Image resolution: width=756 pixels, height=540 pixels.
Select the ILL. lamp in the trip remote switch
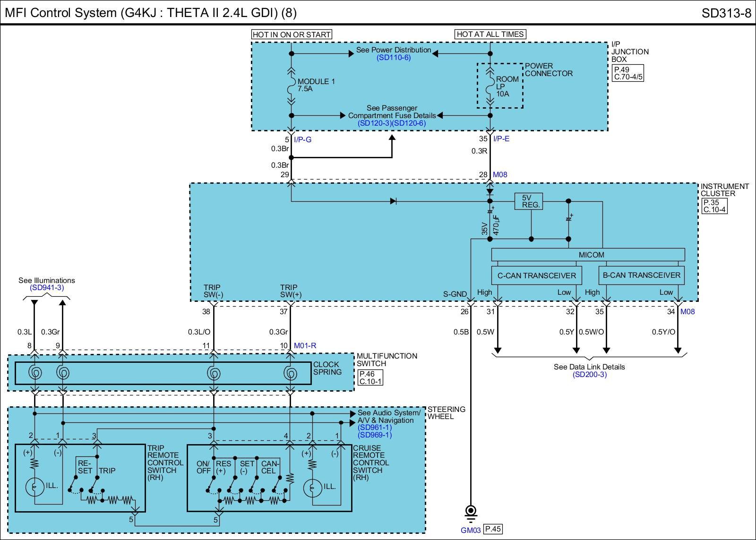[34, 487]
